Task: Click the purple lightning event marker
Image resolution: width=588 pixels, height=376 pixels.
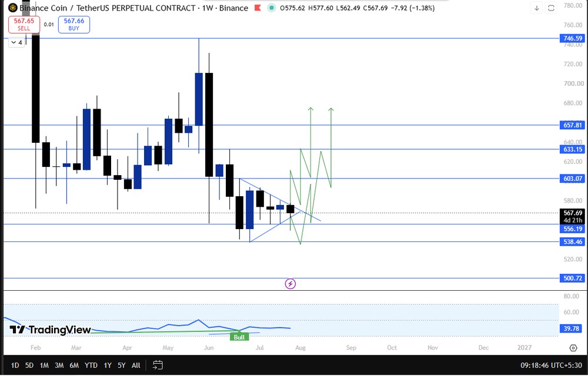Action: pyautogui.click(x=290, y=284)
